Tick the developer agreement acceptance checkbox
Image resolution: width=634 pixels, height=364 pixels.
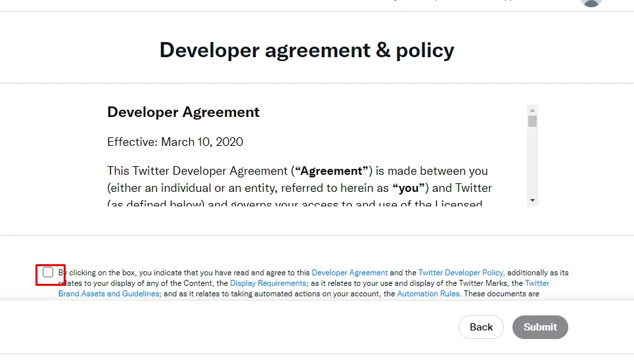(48, 272)
